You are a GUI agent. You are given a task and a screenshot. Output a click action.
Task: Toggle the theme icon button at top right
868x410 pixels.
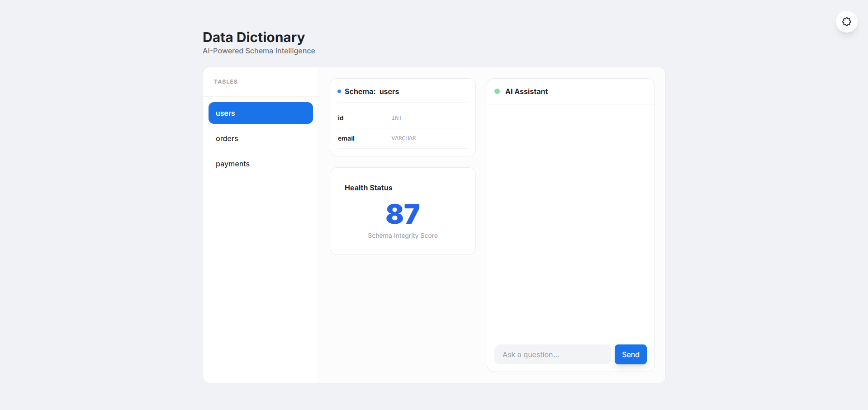pyautogui.click(x=846, y=22)
